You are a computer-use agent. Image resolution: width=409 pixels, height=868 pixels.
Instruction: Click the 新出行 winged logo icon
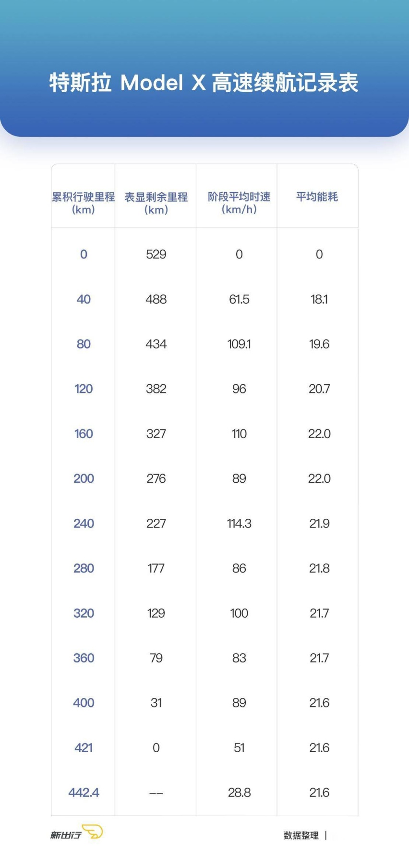tap(93, 831)
